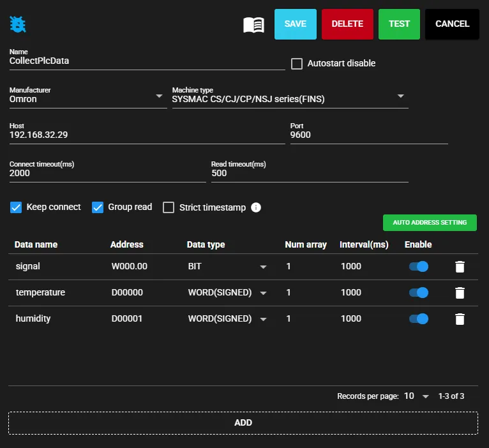Image resolution: width=489 pixels, height=448 pixels.
Task: Delete the temperature row with trash icon
Action: pyautogui.click(x=460, y=293)
